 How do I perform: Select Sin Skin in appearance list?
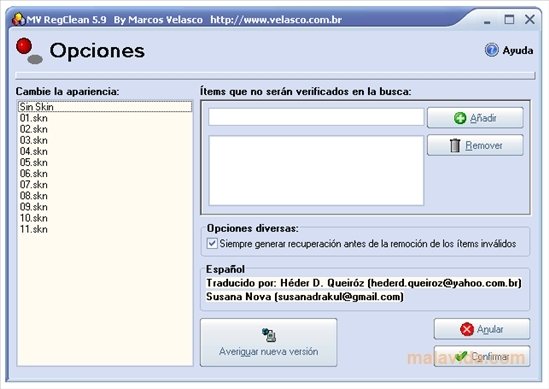(105, 107)
